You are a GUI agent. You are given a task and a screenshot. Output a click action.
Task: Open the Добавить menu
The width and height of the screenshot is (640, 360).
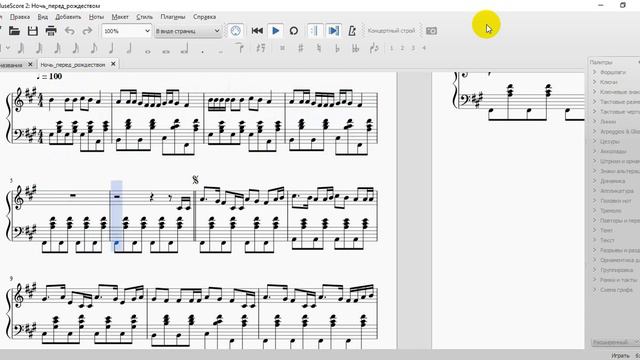(68, 17)
